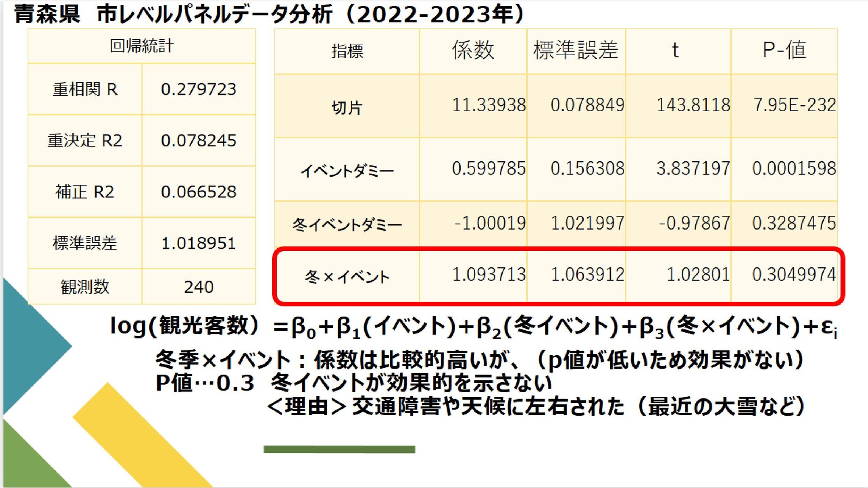Image resolution: width=868 pixels, height=488 pixels.
Task: Click the P-値 column header
Action: (x=784, y=50)
